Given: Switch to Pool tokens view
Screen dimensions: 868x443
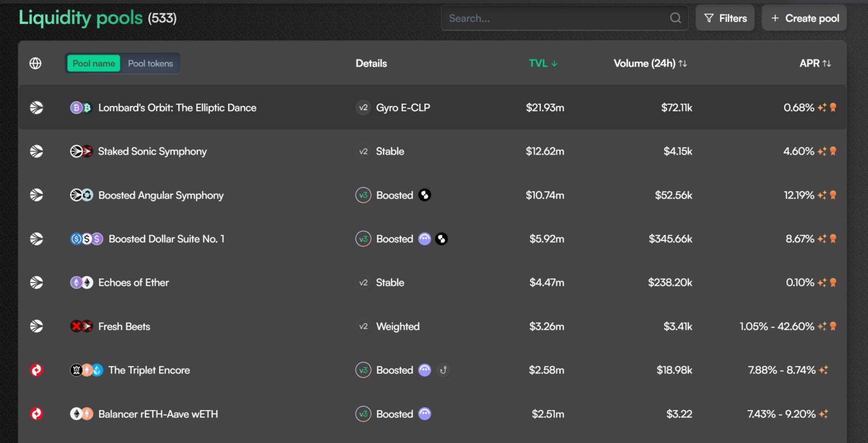Looking at the screenshot, I should pyautogui.click(x=150, y=64).
